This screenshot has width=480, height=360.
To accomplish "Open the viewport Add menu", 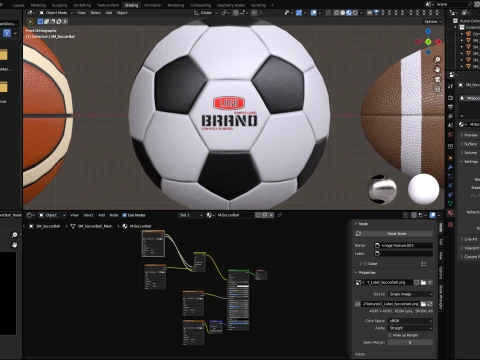I will click(109, 13).
